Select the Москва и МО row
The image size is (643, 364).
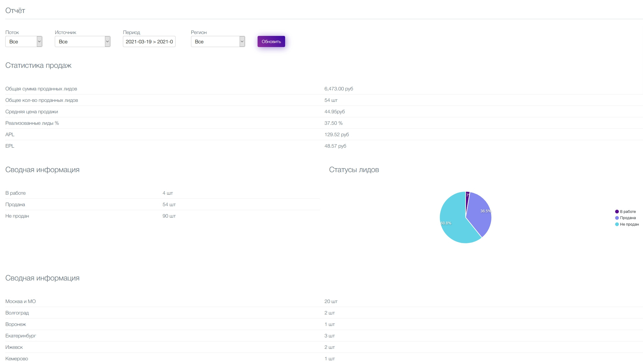pyautogui.click(x=20, y=301)
